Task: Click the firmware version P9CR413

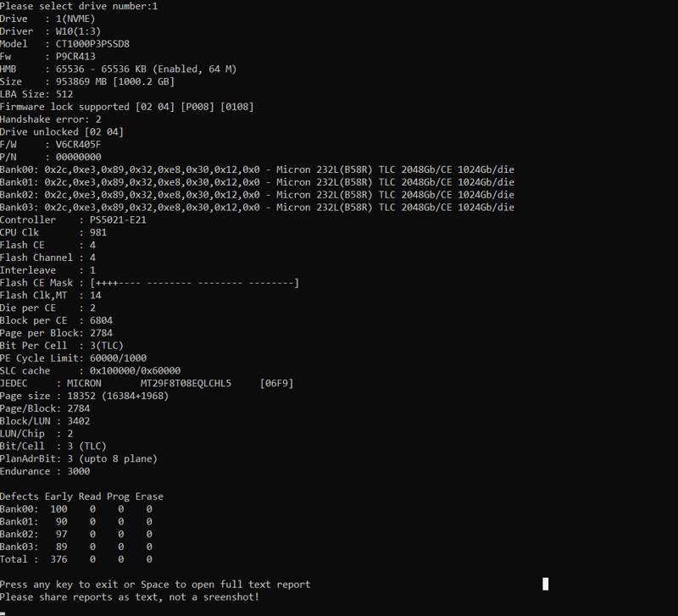Action: pos(75,57)
